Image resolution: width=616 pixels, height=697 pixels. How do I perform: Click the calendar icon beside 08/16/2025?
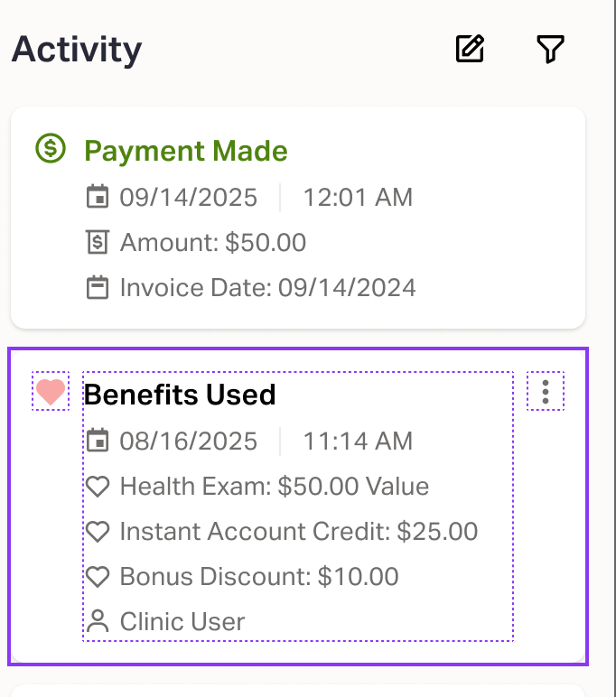click(x=97, y=441)
